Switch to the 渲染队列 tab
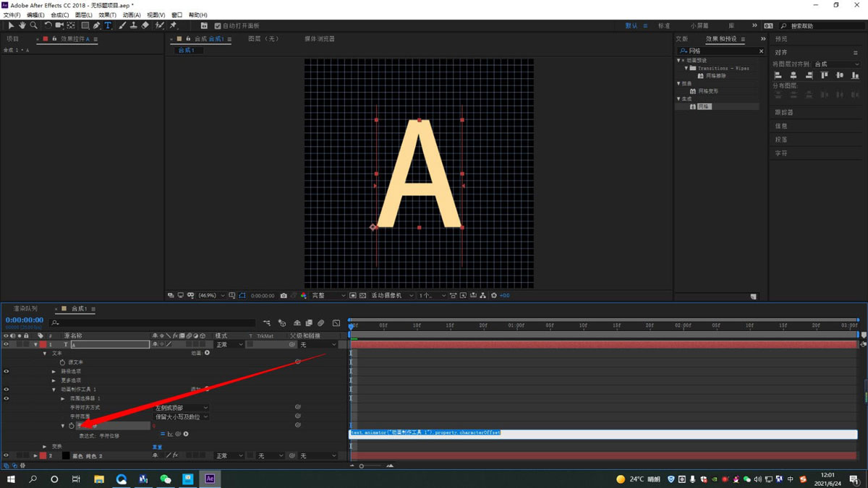The image size is (868, 488). click(x=25, y=309)
